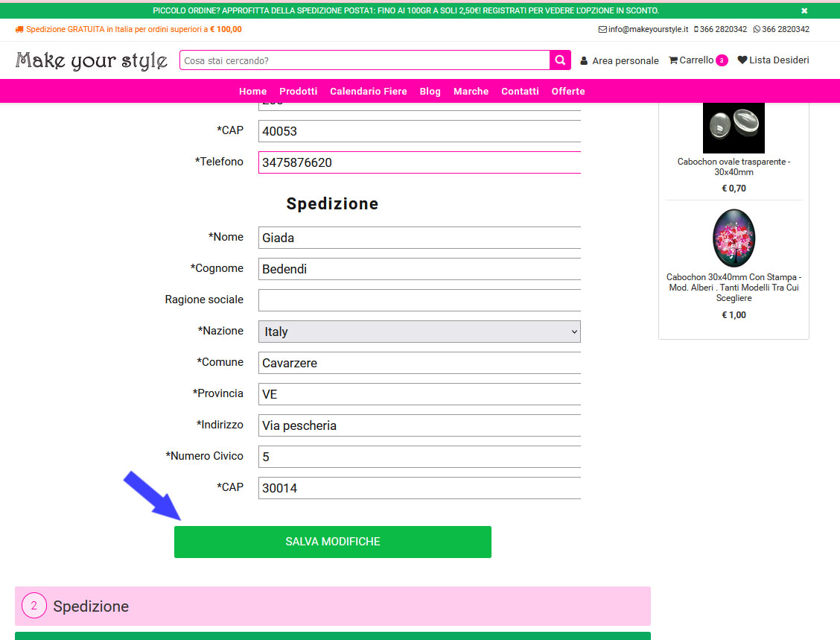The width and height of the screenshot is (840, 640).
Task: Open the Prodotti menu
Action: tap(299, 91)
